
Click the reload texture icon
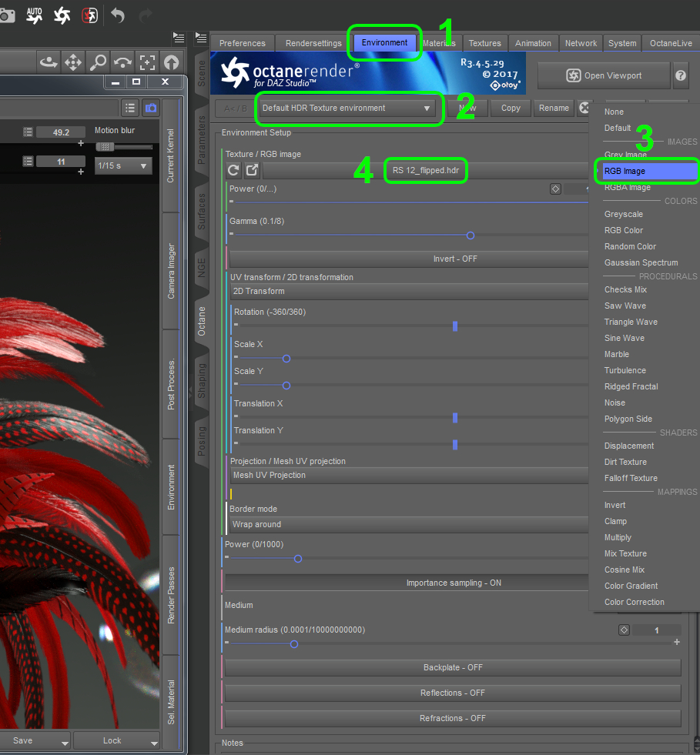tap(234, 171)
